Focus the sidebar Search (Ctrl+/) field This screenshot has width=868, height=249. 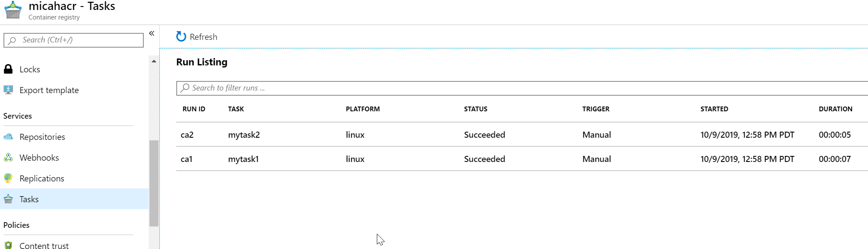click(74, 40)
